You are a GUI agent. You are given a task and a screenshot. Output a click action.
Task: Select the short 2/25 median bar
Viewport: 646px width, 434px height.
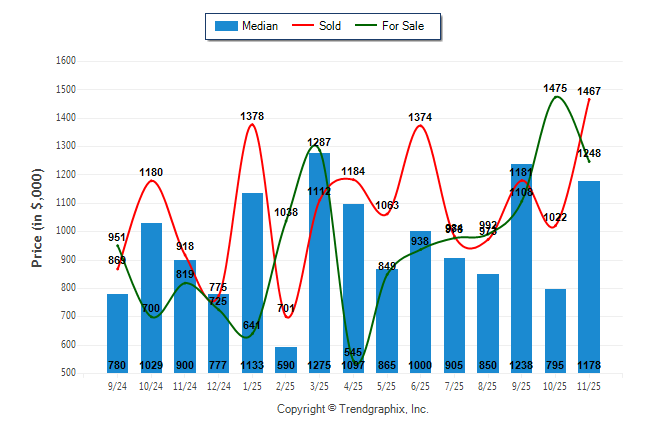[286, 359]
